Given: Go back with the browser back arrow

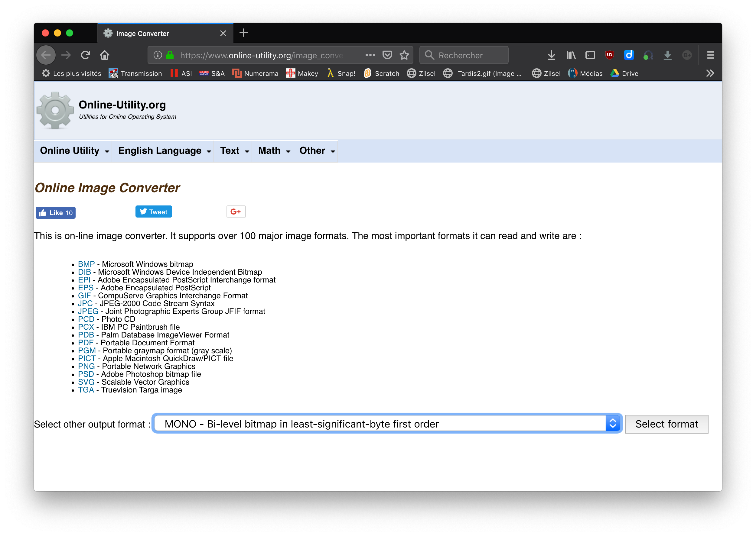Looking at the screenshot, I should (x=46, y=55).
